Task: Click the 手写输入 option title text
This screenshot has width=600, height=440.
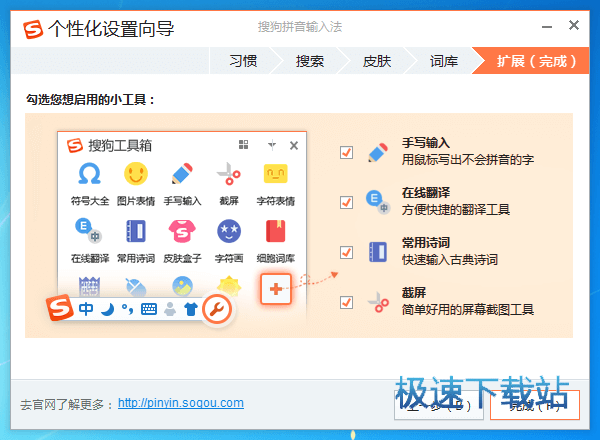Action: (x=426, y=143)
